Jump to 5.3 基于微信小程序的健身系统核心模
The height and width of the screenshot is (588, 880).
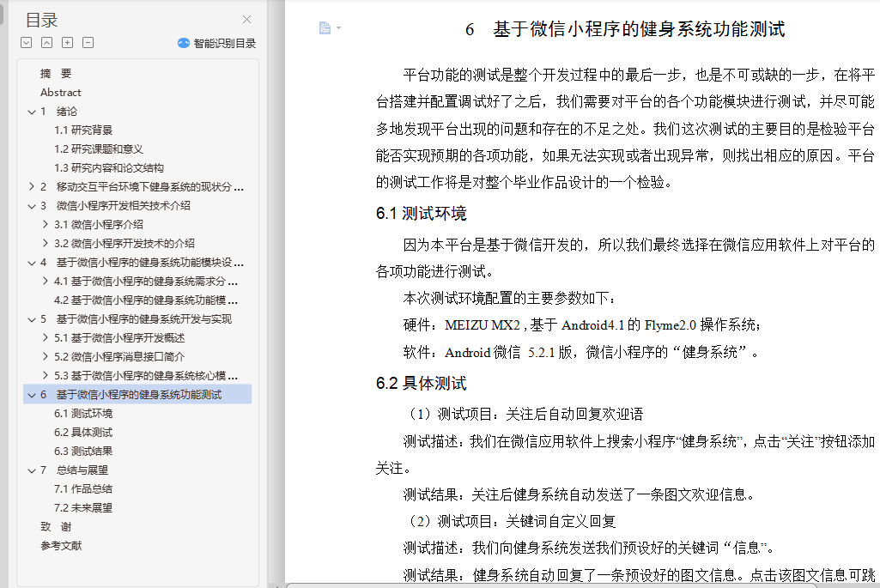pos(146,375)
